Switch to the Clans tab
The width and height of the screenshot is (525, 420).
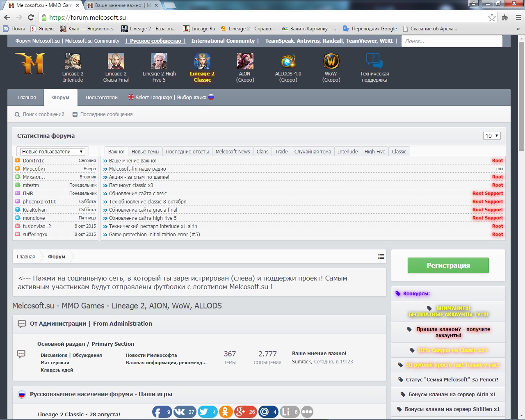tap(262, 151)
